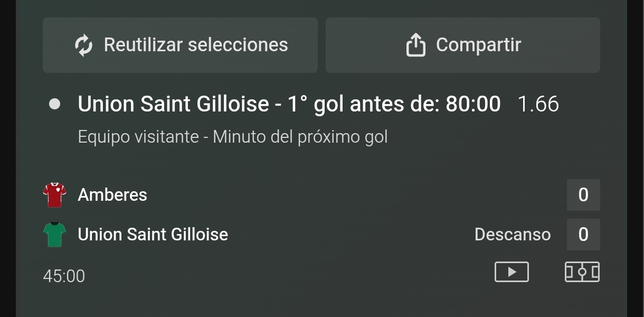Screen dimensions: 644x317
Task: Tap the green Union Saint Gilloise jersey icon
Action: point(54,235)
